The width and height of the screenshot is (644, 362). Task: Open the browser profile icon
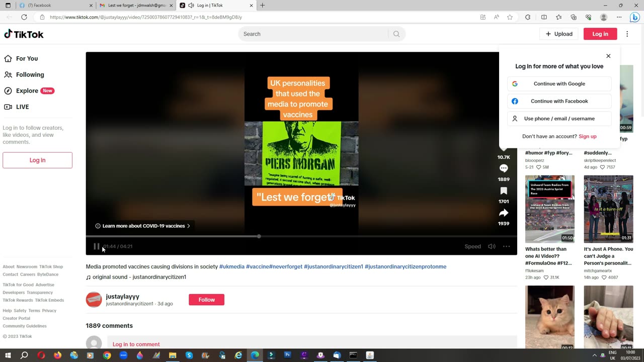604,17
